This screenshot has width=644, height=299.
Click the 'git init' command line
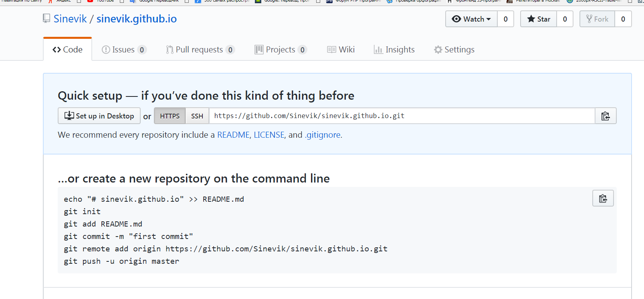[x=82, y=211]
